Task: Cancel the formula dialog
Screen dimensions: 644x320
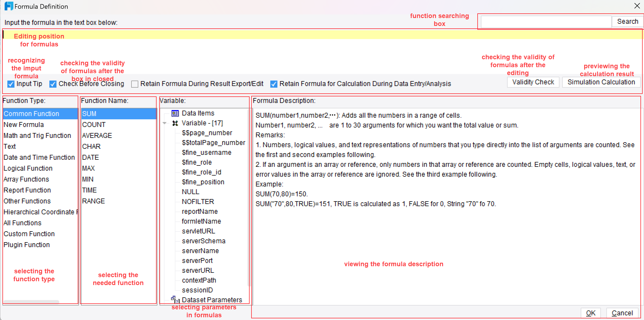Action: (622, 313)
